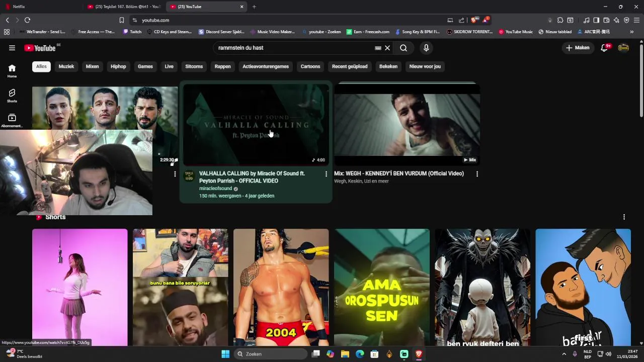This screenshot has height=362, width=644.
Task: Open more options for the Shorts shelf
Action: (624, 217)
